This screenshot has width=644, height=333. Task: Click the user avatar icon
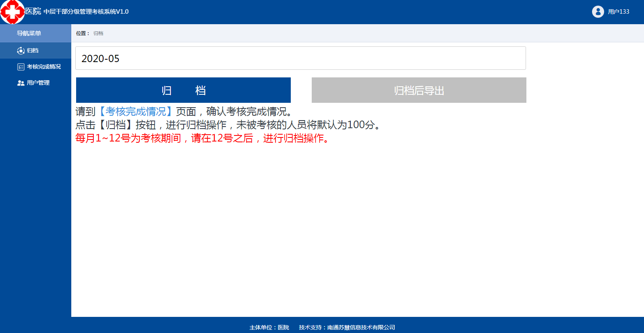[x=598, y=12]
